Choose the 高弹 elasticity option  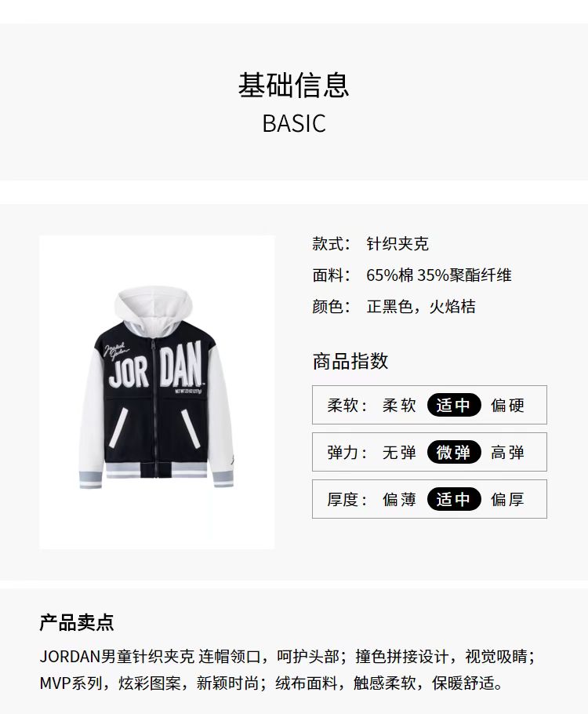pos(507,452)
